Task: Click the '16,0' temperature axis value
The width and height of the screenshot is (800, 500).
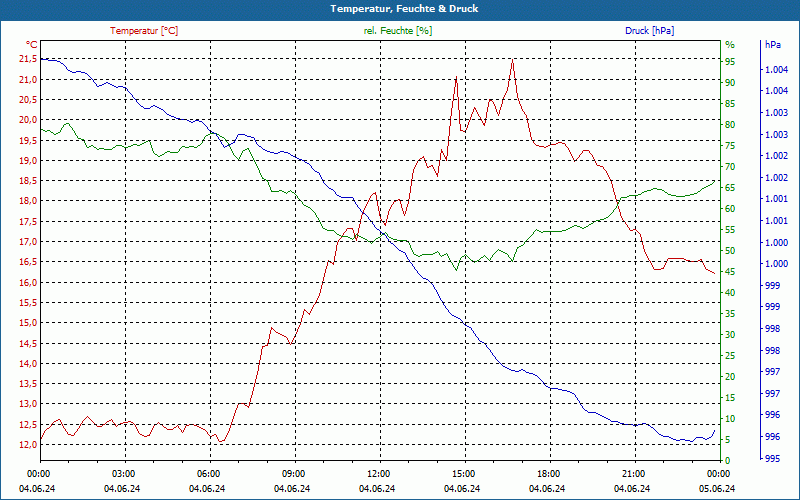Action: coord(28,282)
